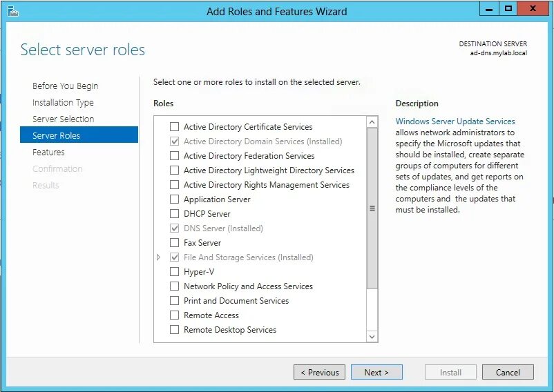Toggle the Application Server checkbox
Viewport: 554px width, 392px height.
click(174, 199)
